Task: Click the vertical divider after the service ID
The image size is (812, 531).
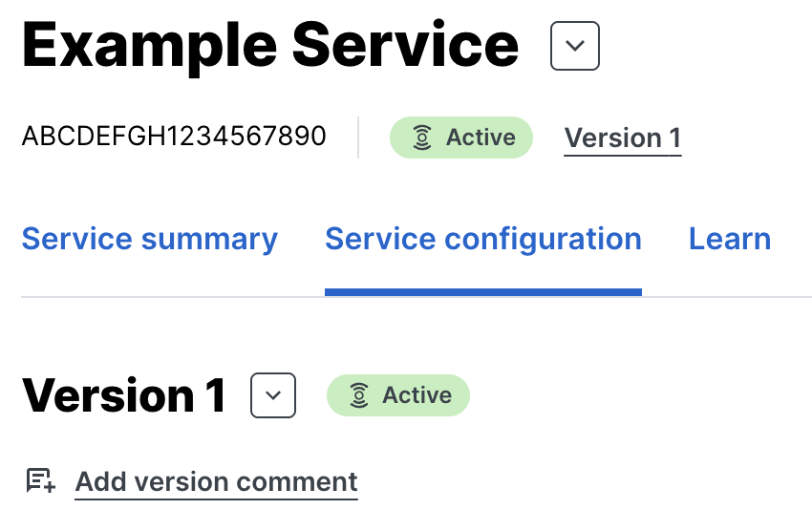Action: (358, 138)
